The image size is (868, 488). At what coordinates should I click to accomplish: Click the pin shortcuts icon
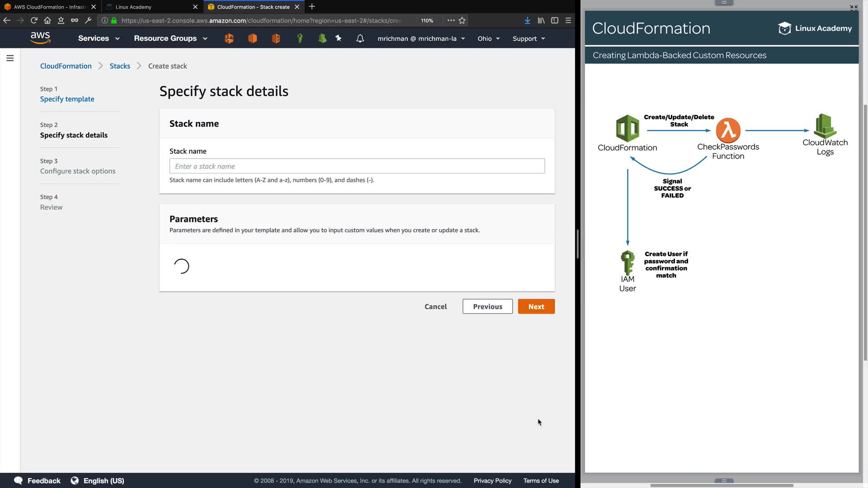(x=338, y=38)
